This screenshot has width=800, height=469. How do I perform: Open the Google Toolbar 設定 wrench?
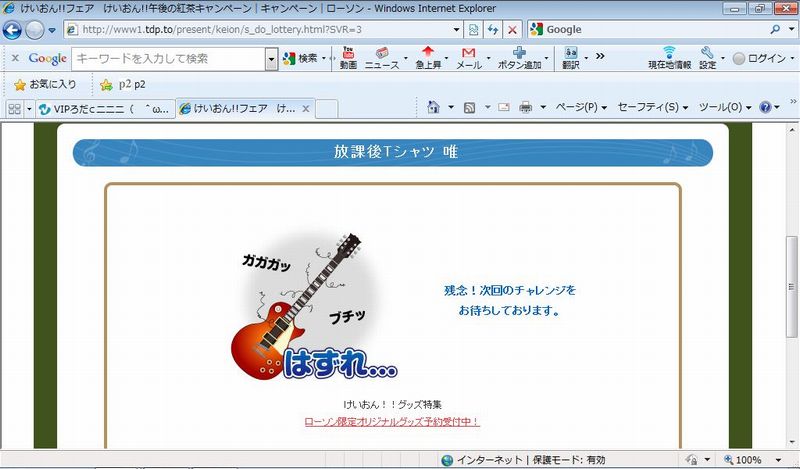707,58
